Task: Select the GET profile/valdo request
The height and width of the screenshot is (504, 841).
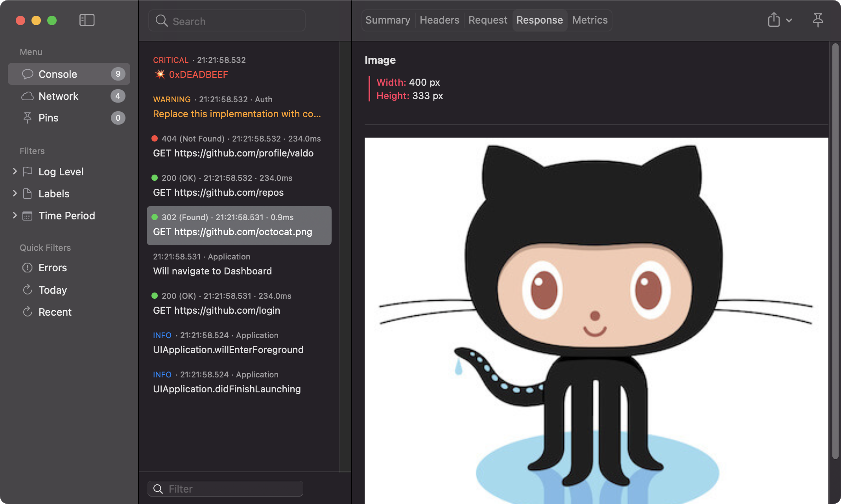Action: click(x=239, y=147)
